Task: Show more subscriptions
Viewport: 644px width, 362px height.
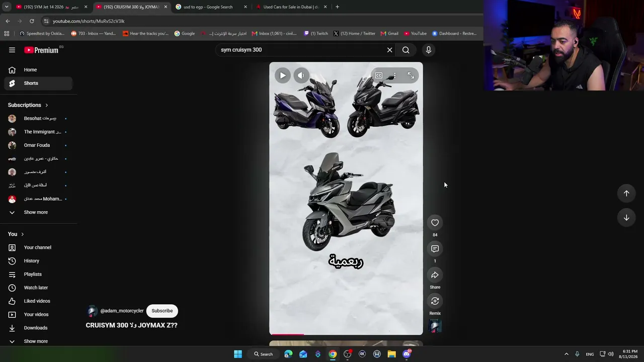Action: pos(38,212)
